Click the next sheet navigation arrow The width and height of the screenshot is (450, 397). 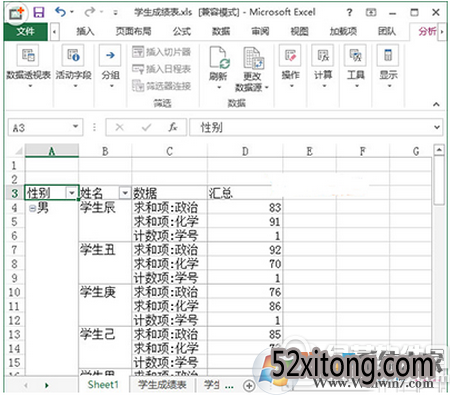coord(47,386)
